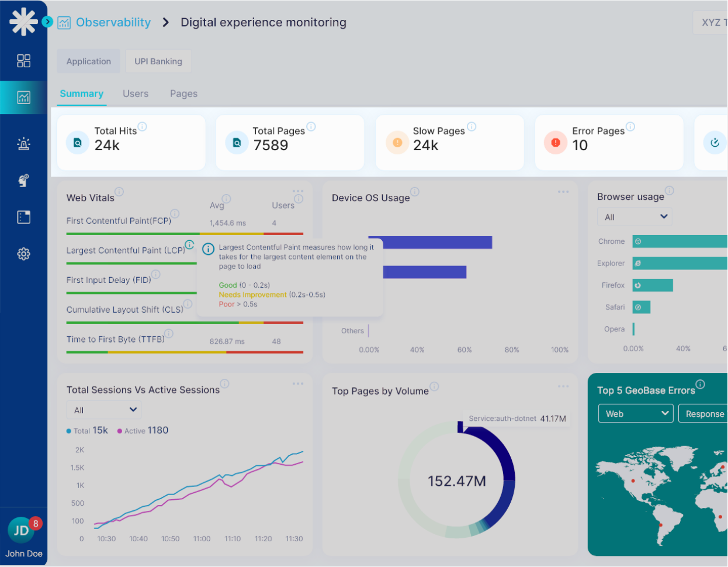The height and width of the screenshot is (567, 728).
Task: Click the UPI Banking button
Action: (x=158, y=61)
